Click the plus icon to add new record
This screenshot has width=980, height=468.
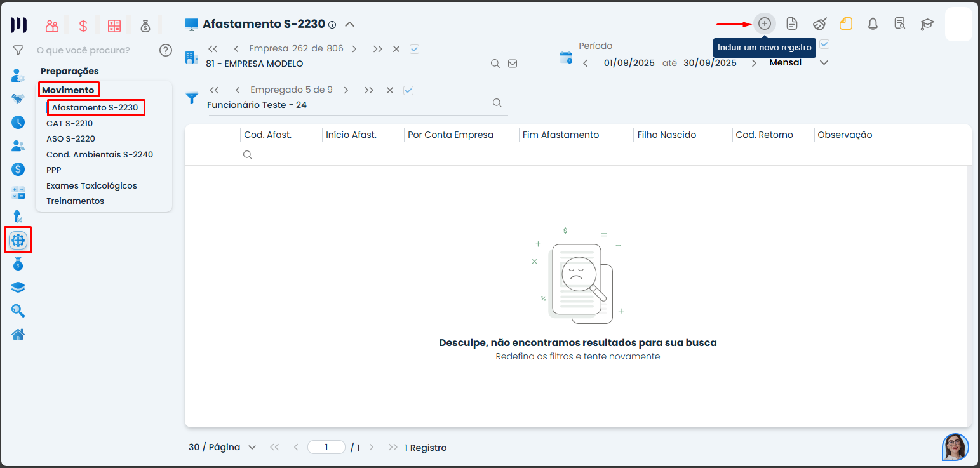765,24
